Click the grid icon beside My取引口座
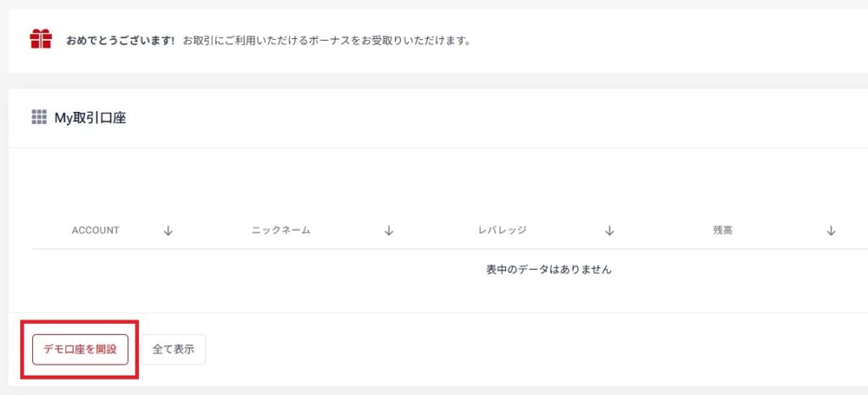The image size is (868, 395). [39, 118]
